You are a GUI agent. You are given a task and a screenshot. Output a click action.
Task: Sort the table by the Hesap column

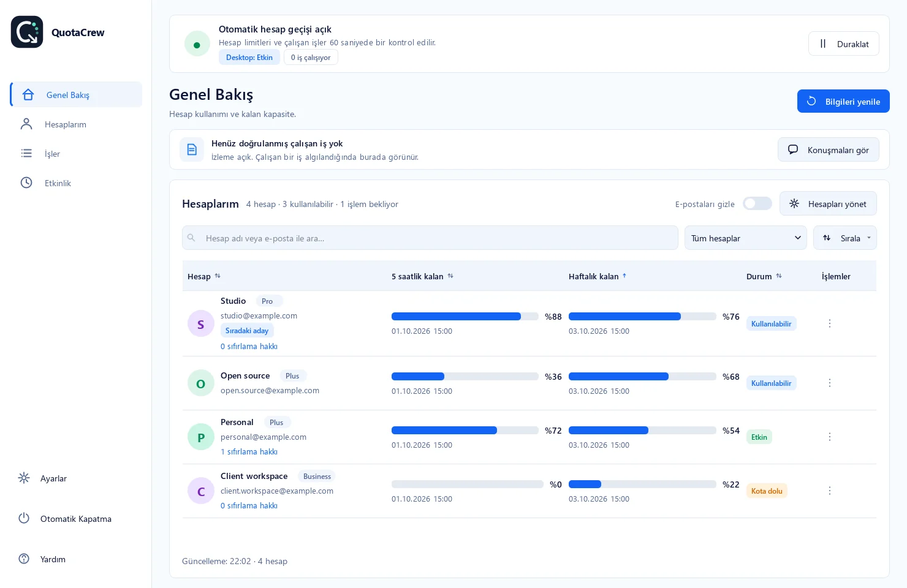(x=204, y=276)
